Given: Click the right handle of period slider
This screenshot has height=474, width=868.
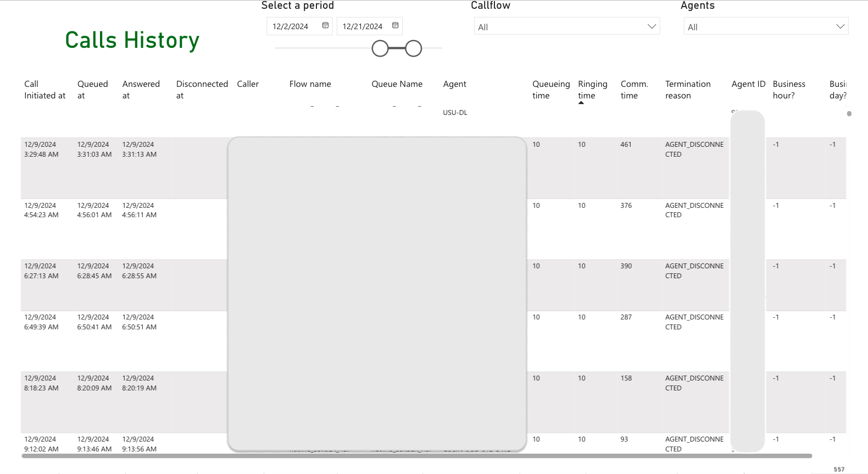Looking at the screenshot, I should pyautogui.click(x=414, y=49).
